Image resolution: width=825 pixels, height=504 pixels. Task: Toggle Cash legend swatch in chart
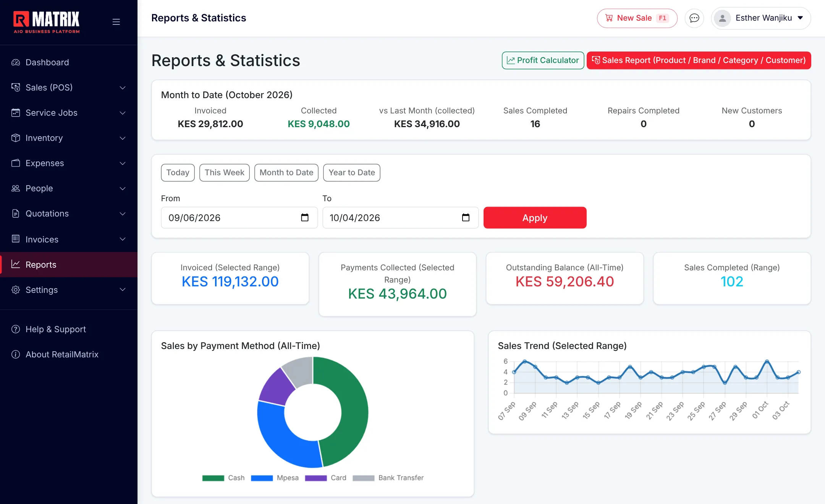coord(213,478)
